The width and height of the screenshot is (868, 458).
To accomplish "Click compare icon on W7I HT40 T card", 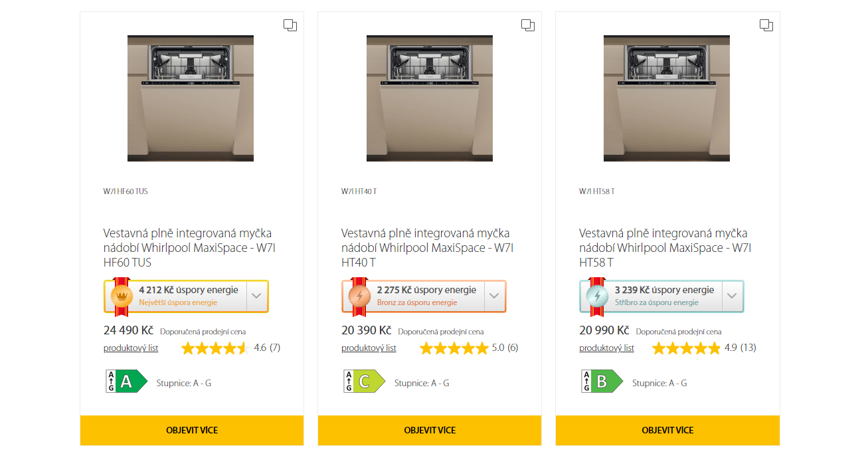I will (528, 25).
